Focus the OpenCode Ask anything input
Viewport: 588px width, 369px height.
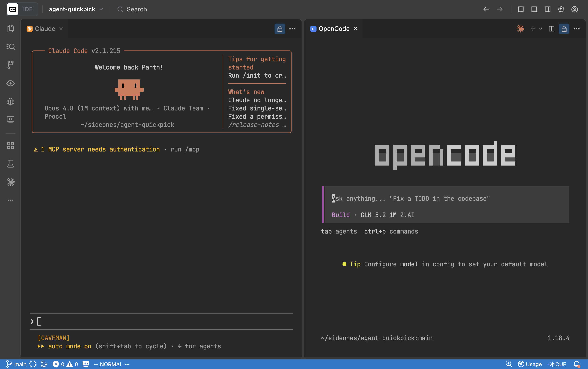(x=447, y=199)
